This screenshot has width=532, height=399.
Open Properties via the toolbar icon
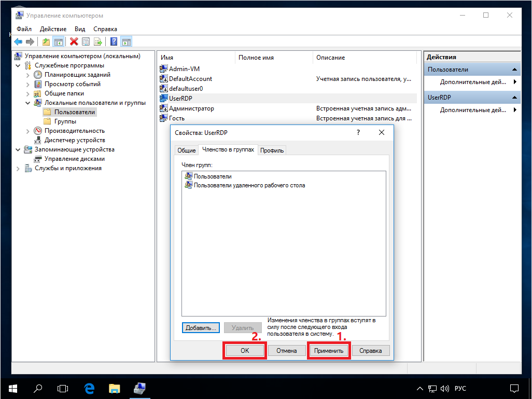click(86, 42)
